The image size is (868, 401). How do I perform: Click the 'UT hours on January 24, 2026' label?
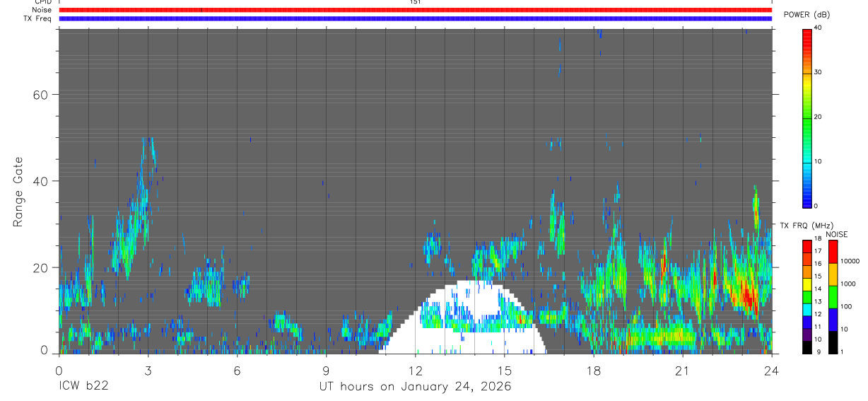[415, 387]
